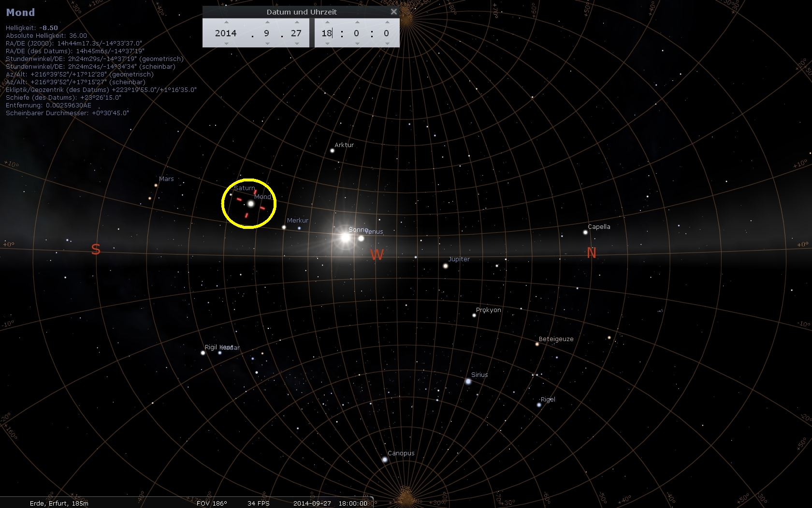Click the N cardinal direction marker
Image resolution: width=812 pixels, height=508 pixels.
[x=591, y=253]
